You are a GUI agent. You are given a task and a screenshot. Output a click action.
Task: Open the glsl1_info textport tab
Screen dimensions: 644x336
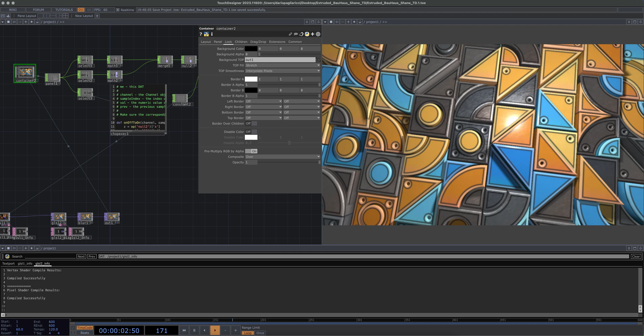25,263
